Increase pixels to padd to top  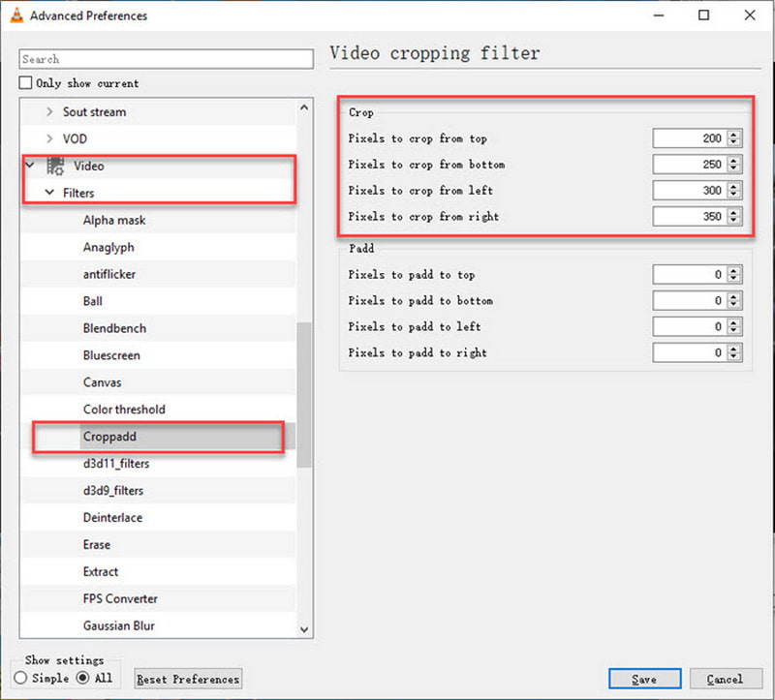(x=734, y=271)
